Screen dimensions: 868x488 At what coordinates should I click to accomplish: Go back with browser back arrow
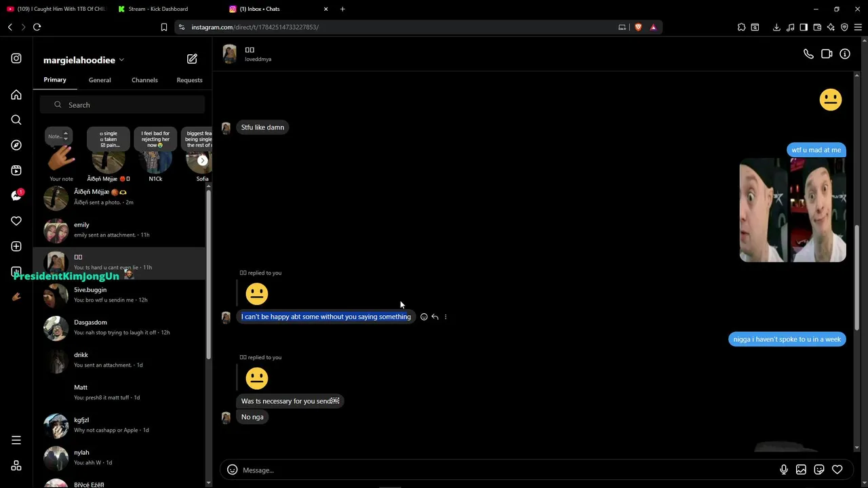pos(9,27)
